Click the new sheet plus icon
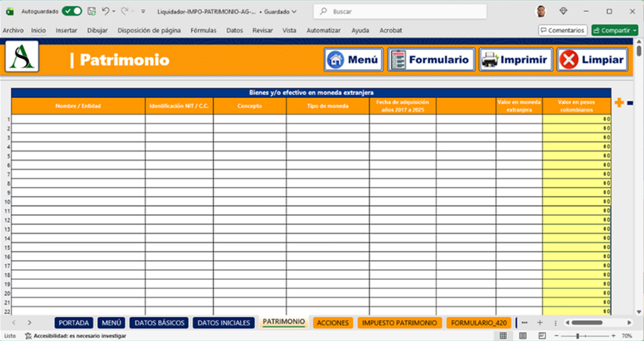The height and width of the screenshot is (341, 644). (x=540, y=322)
